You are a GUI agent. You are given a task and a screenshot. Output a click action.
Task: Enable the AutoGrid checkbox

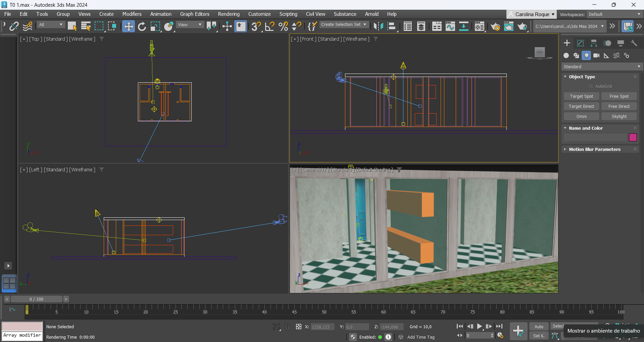pos(591,86)
